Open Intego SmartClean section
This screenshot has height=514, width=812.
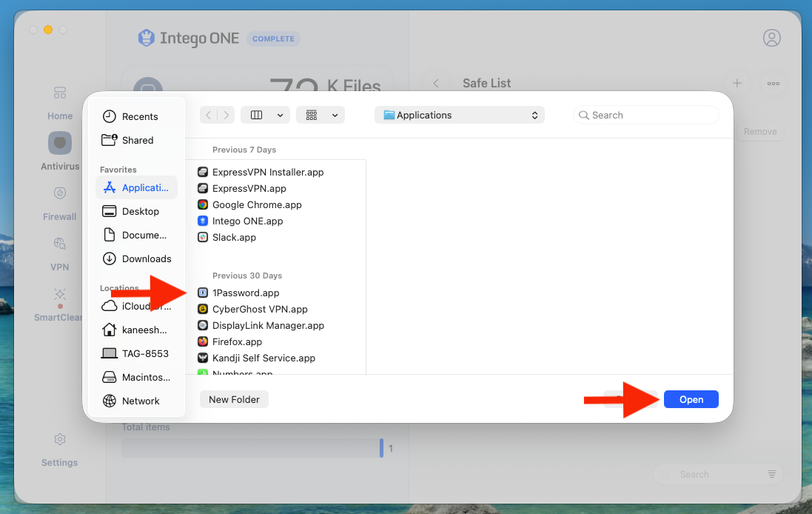tap(58, 304)
